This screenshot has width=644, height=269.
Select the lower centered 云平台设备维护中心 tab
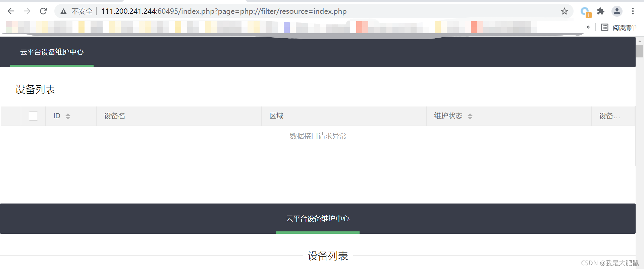coord(318,219)
